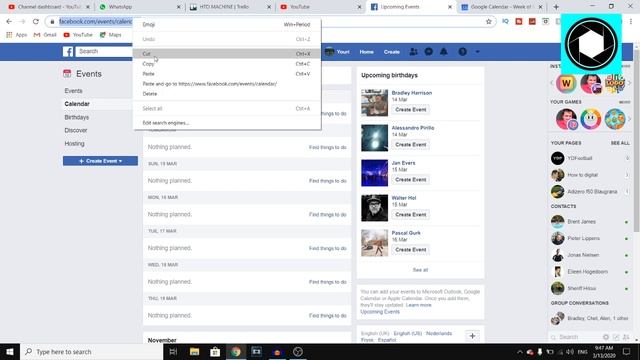
Task: Click the Windows Start button
Action: point(10,351)
